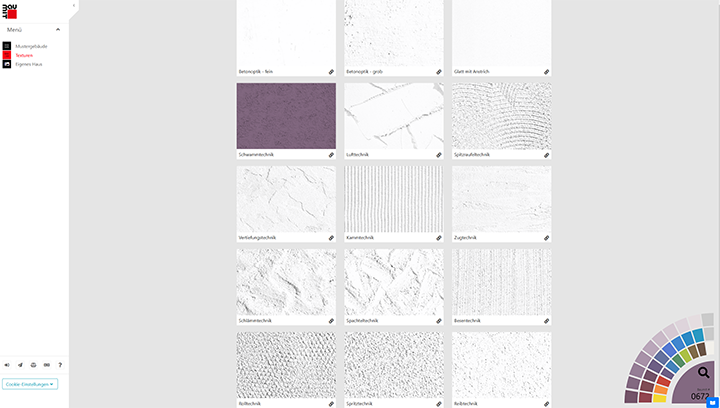The image size is (720, 408).
Task: Click the Baumit logo
Action: (10, 11)
